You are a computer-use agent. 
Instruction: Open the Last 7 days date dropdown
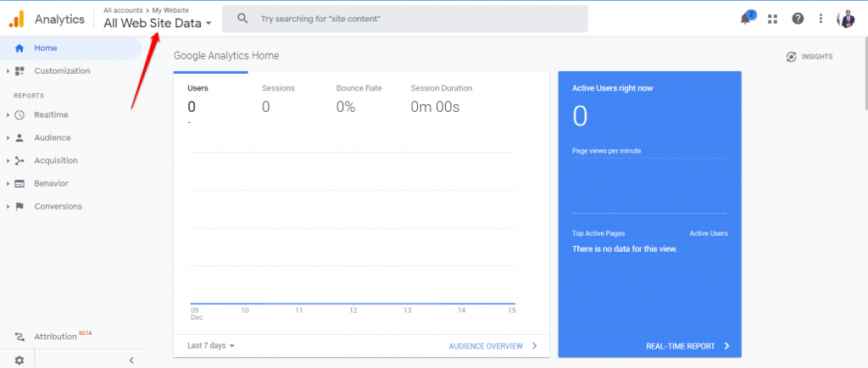pyautogui.click(x=211, y=346)
